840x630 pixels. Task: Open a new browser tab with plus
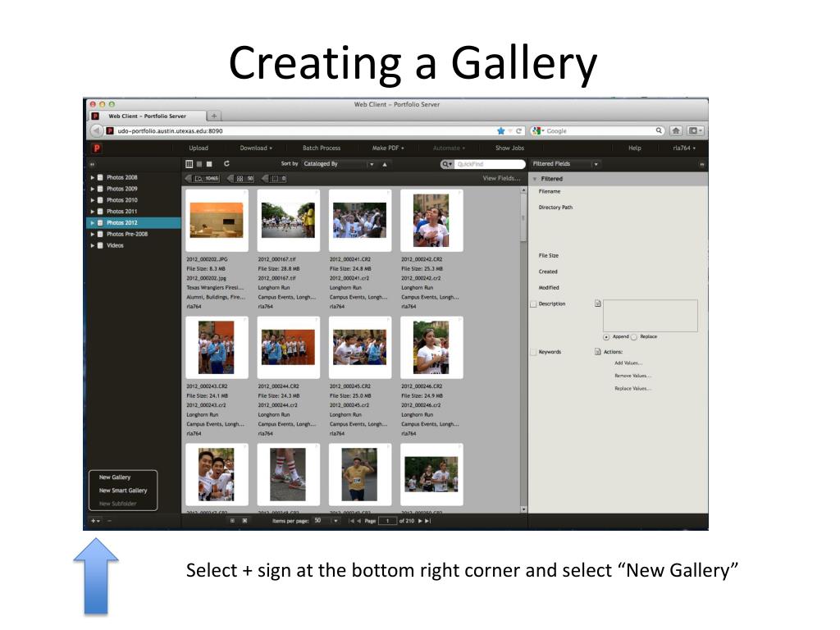214,116
